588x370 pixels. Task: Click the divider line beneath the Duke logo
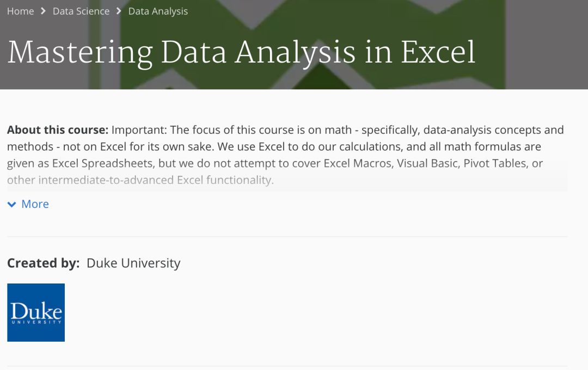point(287,366)
